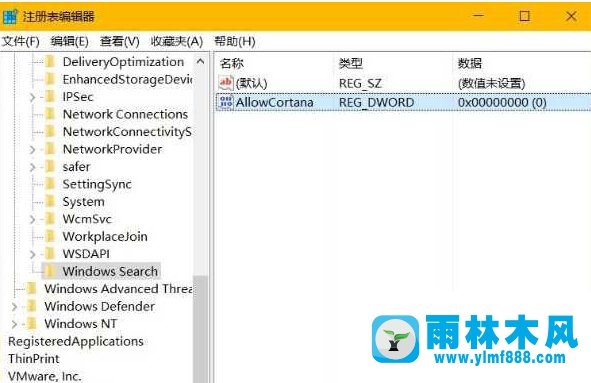Click the Network Connections folder icon
The height and width of the screenshot is (383, 591).
tap(50, 114)
